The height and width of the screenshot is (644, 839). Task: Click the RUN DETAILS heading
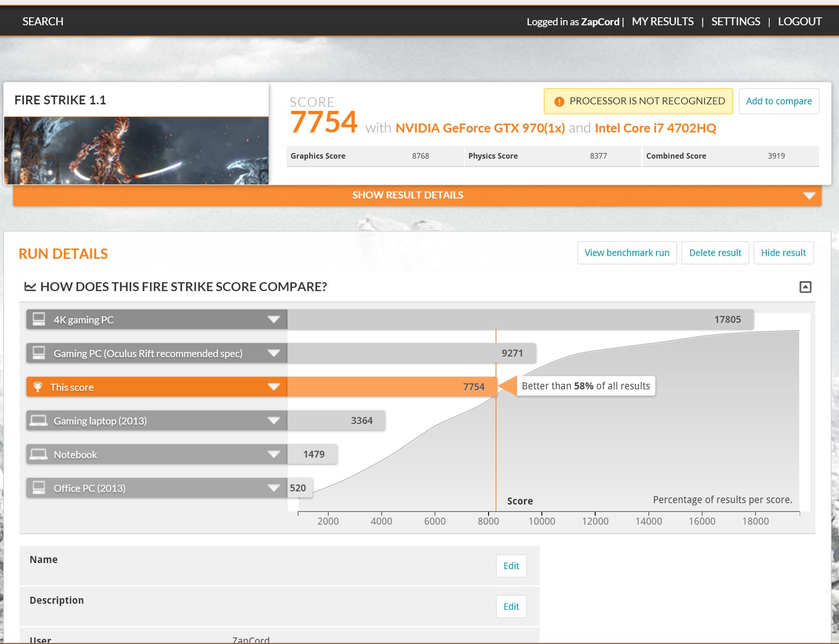[x=63, y=254]
